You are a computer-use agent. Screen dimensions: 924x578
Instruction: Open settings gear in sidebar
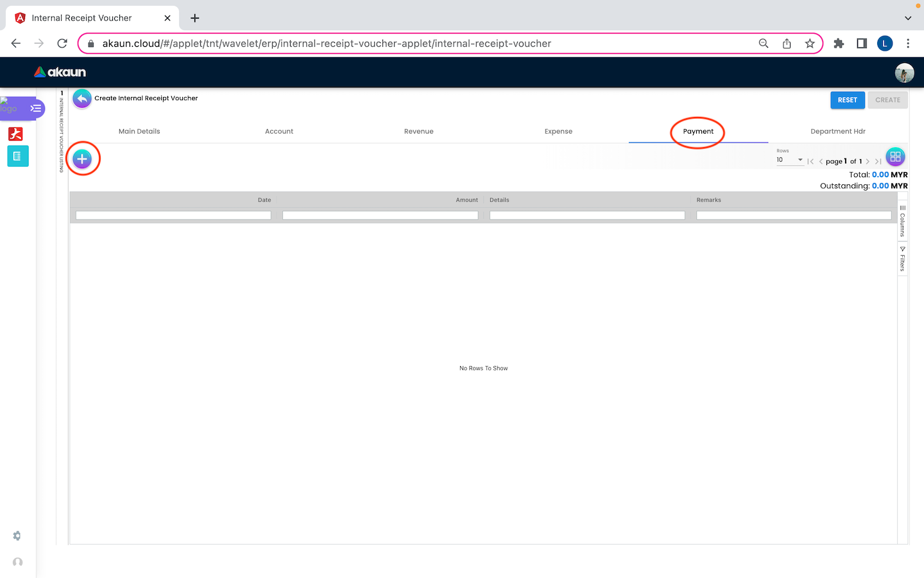pos(17,536)
